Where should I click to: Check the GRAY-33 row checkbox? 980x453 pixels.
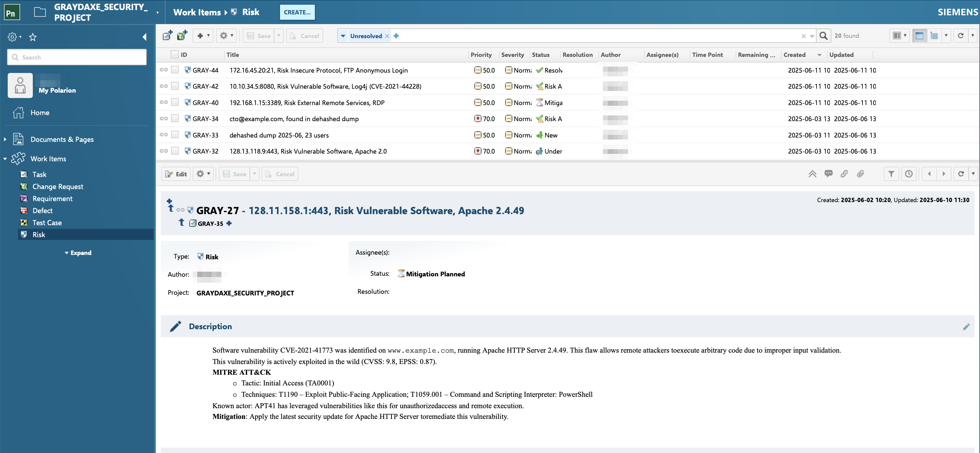point(174,134)
